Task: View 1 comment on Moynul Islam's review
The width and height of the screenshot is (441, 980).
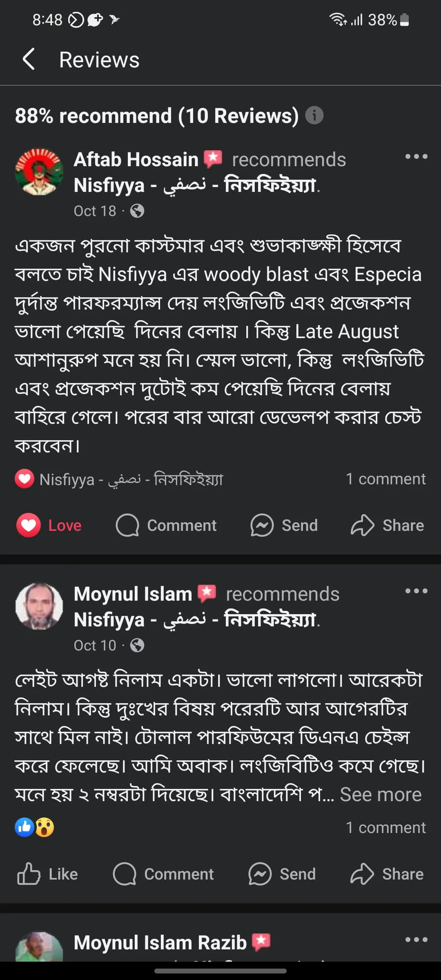Action: pyautogui.click(x=385, y=828)
